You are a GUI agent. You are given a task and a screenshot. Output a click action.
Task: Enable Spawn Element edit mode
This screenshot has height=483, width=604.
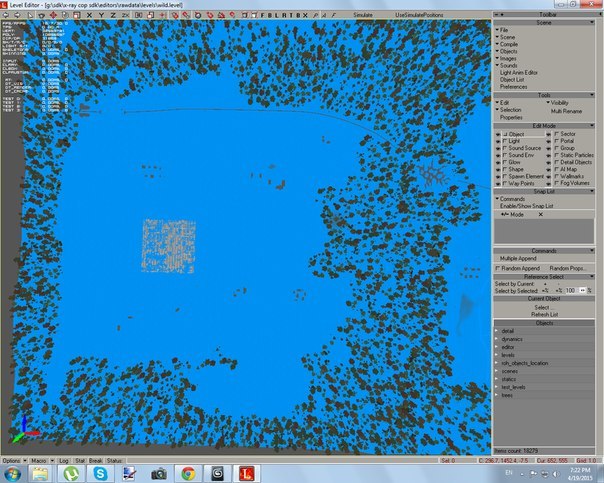point(523,176)
